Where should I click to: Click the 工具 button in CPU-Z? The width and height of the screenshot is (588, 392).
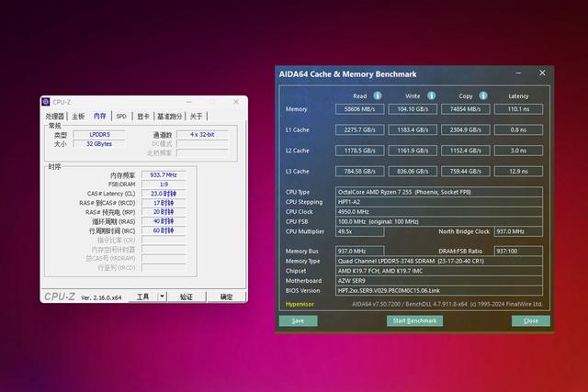[x=143, y=297]
